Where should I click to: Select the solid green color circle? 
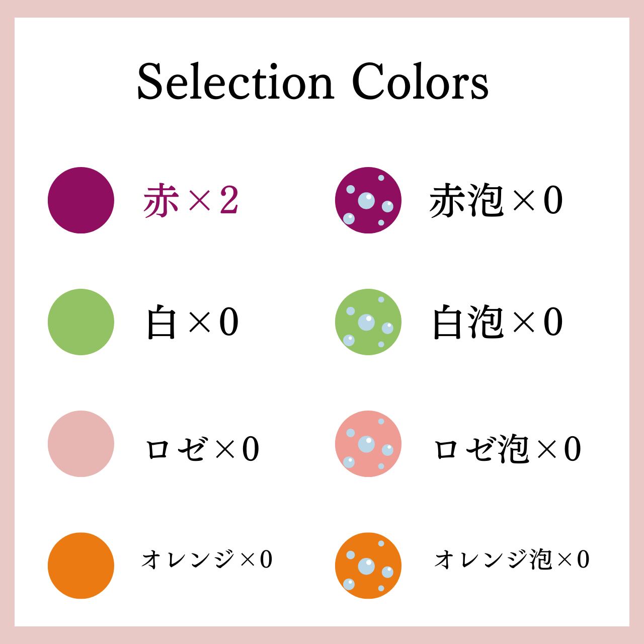coord(81,322)
